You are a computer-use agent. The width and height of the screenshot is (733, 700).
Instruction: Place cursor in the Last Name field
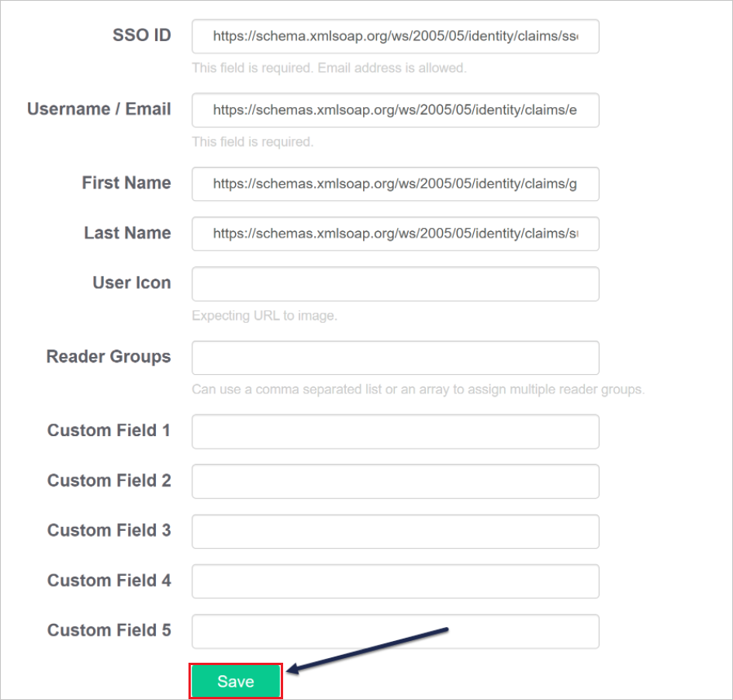tap(395, 234)
